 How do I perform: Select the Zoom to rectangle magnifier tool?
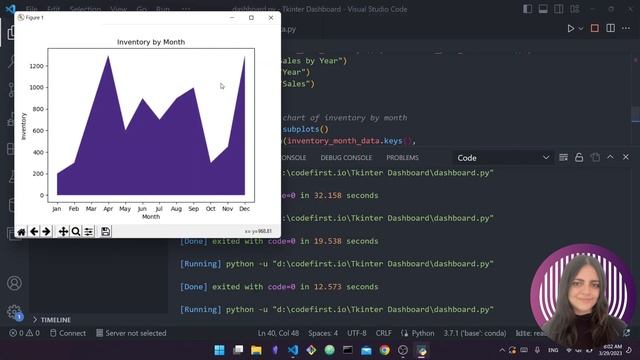(76, 232)
